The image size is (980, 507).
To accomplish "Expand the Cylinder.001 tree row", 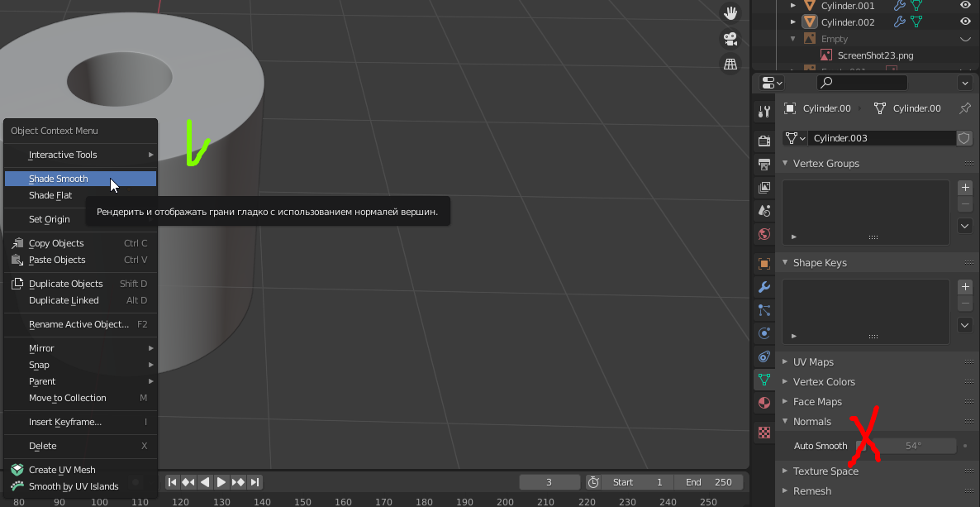I will tap(793, 6).
